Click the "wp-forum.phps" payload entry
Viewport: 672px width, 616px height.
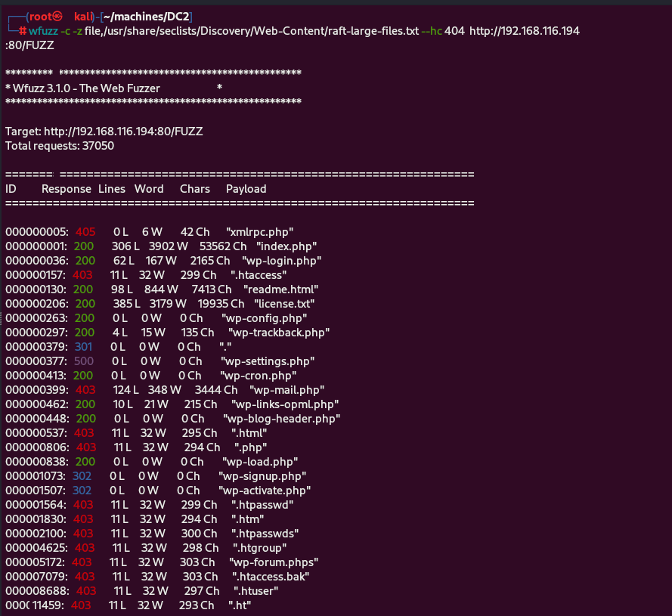coord(274,562)
